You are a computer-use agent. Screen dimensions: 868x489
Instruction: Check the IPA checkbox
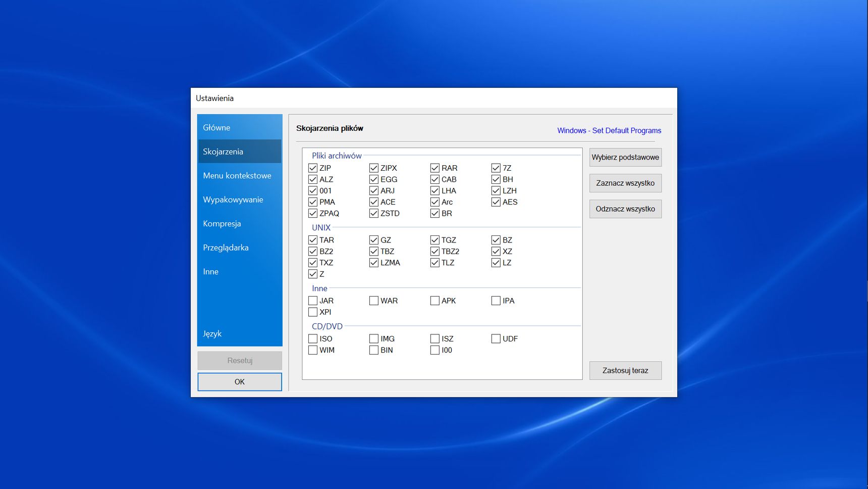tap(496, 301)
